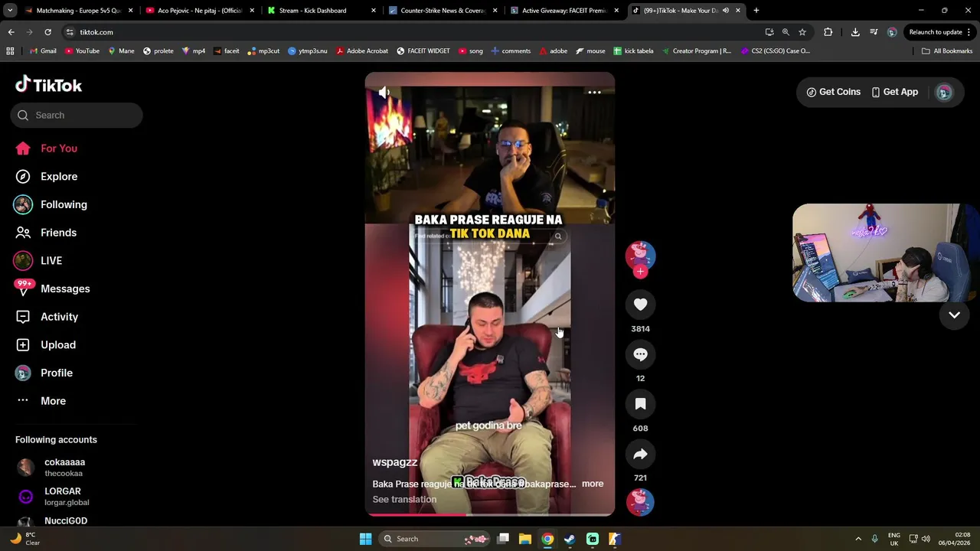Open the profile avatar menu top right
This screenshot has height=551, width=980.
tap(944, 92)
